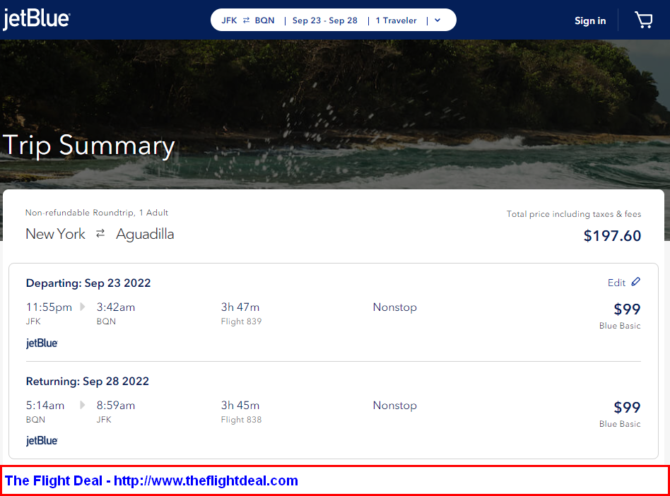This screenshot has height=496, width=670.
Task: Click Blue Basic under returning fare
Action: pos(620,424)
